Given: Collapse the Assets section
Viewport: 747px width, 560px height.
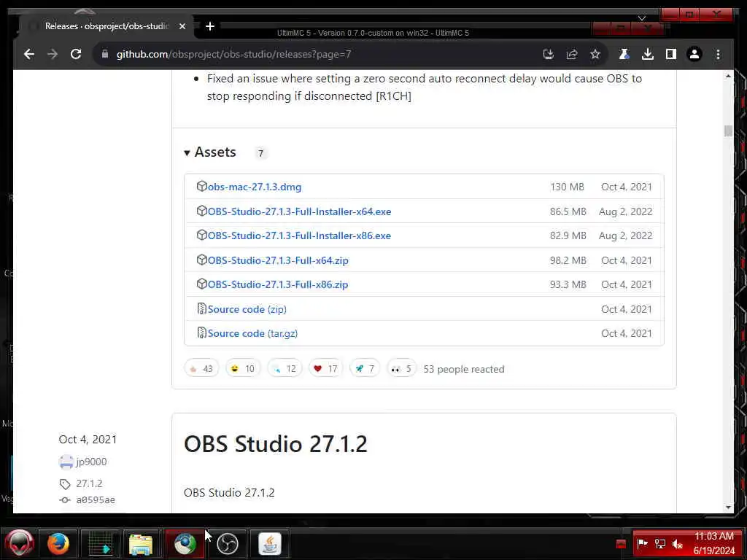Looking at the screenshot, I should (209, 152).
